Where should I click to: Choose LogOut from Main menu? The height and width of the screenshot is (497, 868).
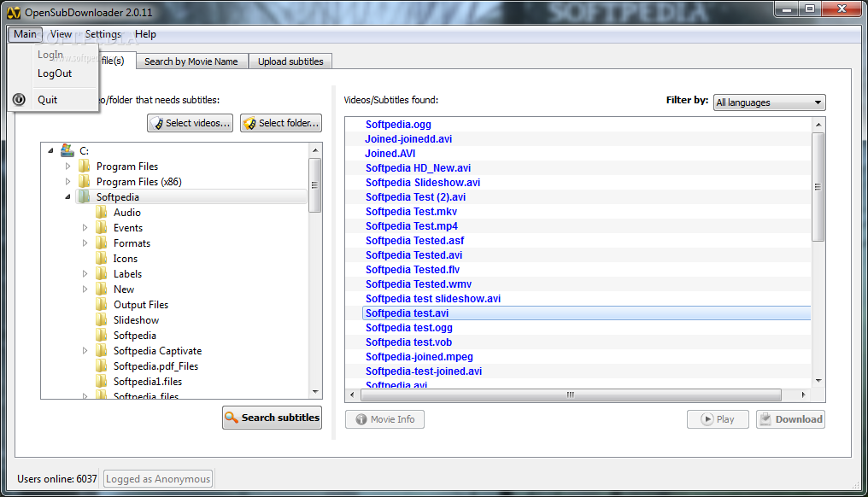pyautogui.click(x=55, y=73)
